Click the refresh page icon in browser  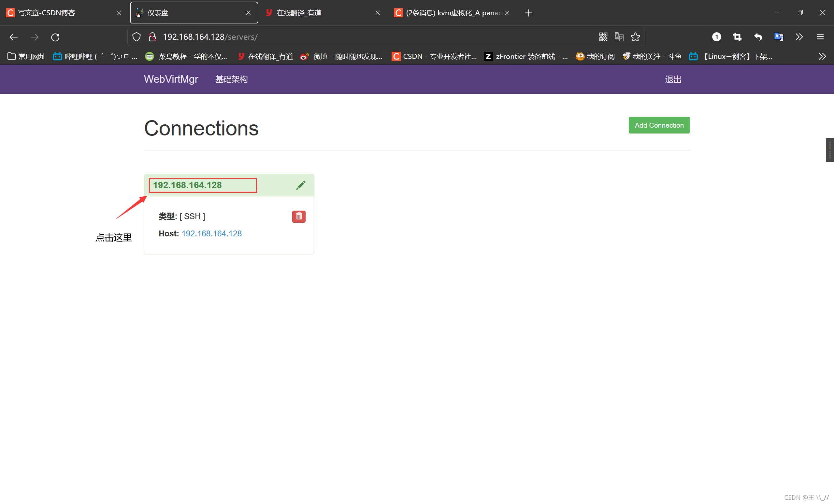(x=54, y=37)
